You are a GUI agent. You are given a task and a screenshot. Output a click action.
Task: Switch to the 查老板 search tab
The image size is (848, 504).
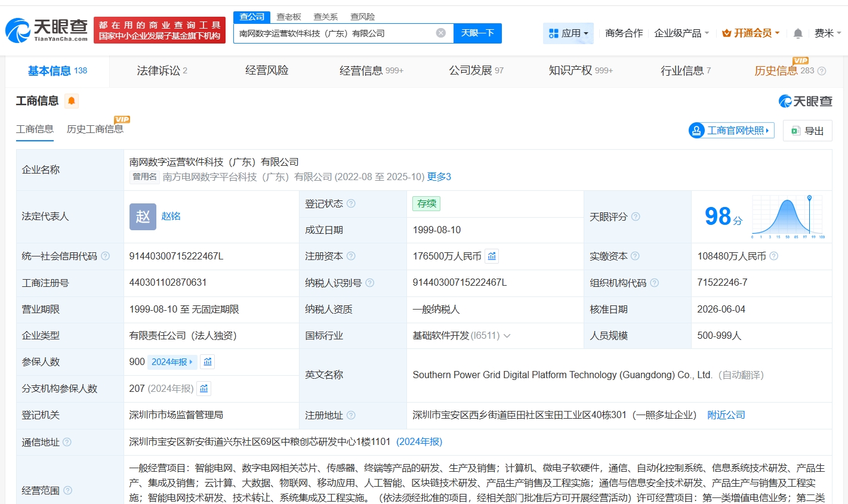(x=289, y=17)
